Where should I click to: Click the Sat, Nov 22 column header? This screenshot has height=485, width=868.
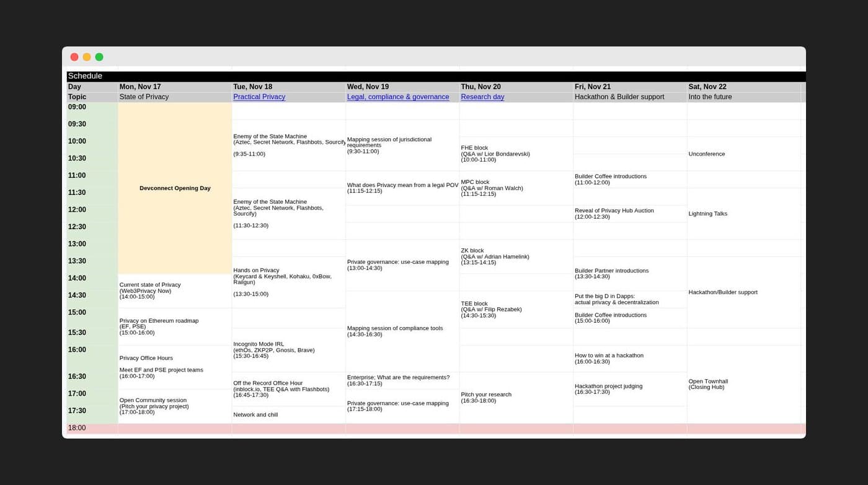coord(707,87)
